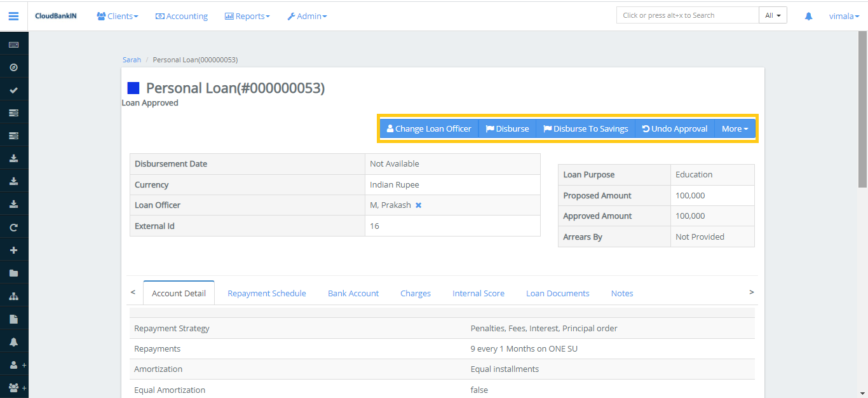
Task: Click the Undo Approval button
Action: 674,128
